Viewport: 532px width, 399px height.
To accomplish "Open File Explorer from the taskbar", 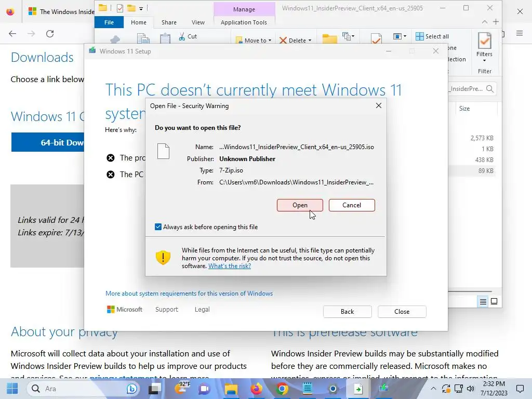I will 231,389.
